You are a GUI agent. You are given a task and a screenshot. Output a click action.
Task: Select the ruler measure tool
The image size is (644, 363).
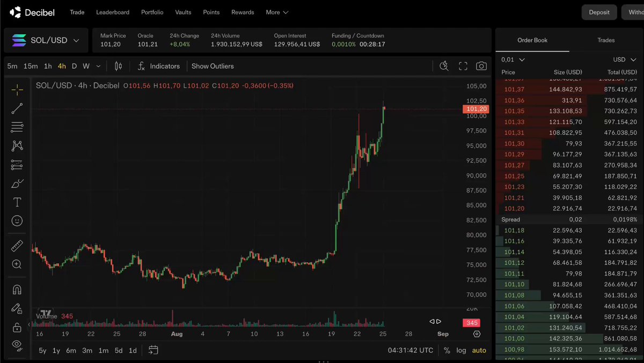[x=17, y=246]
